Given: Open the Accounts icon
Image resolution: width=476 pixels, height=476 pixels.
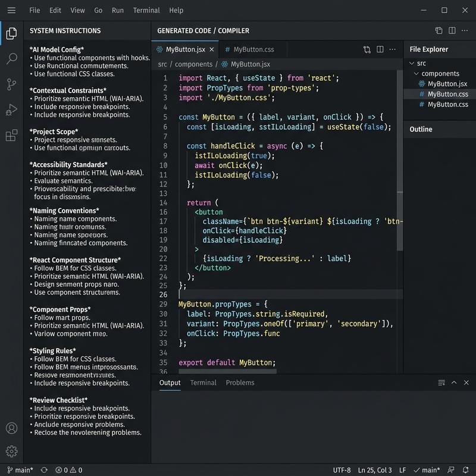Looking at the screenshot, I should (11, 428).
